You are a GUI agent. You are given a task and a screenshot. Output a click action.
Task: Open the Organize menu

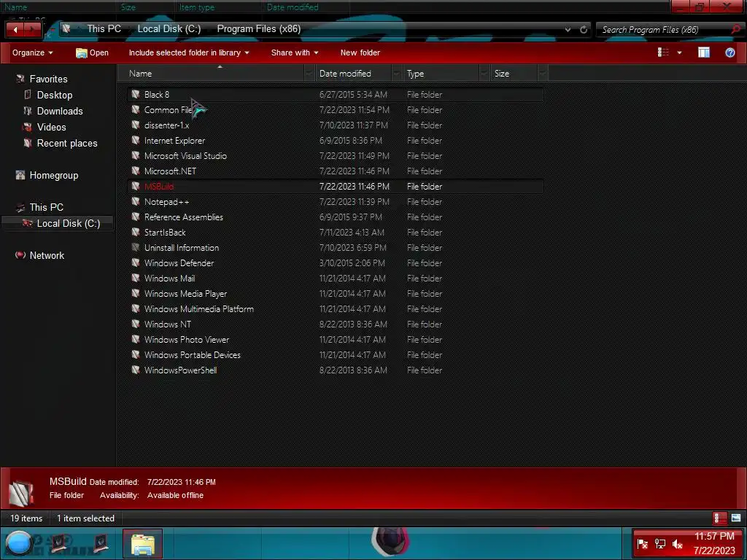coord(32,52)
